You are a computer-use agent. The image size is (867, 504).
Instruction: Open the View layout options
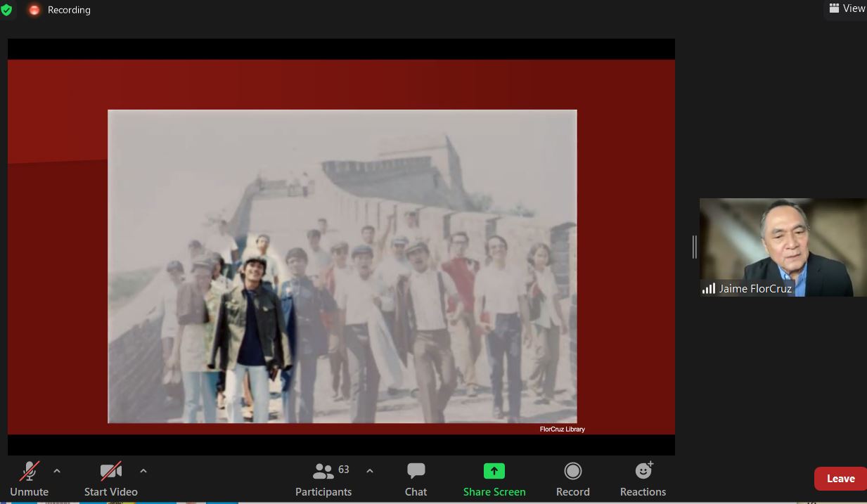847,8
